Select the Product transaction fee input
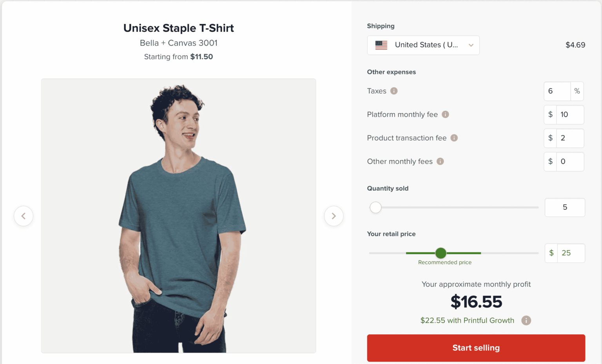 [569, 138]
